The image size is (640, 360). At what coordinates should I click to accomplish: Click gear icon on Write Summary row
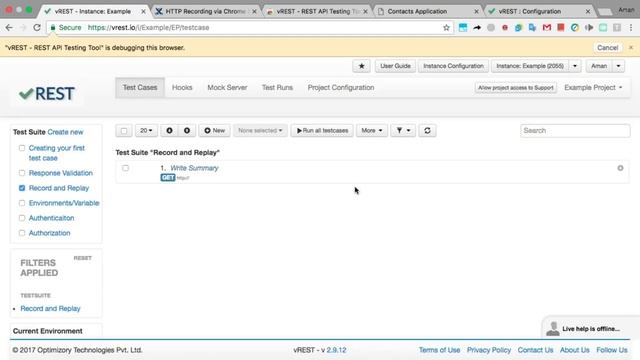point(620,168)
